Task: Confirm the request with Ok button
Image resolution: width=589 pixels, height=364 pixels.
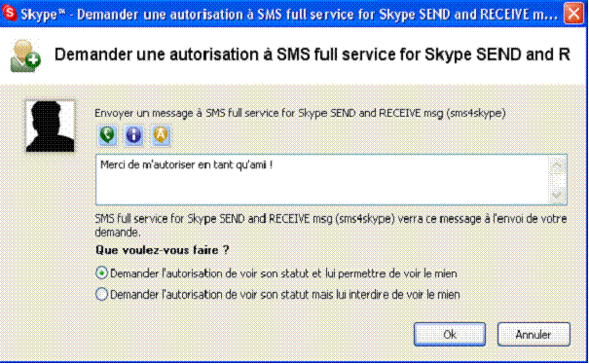Action: click(450, 334)
